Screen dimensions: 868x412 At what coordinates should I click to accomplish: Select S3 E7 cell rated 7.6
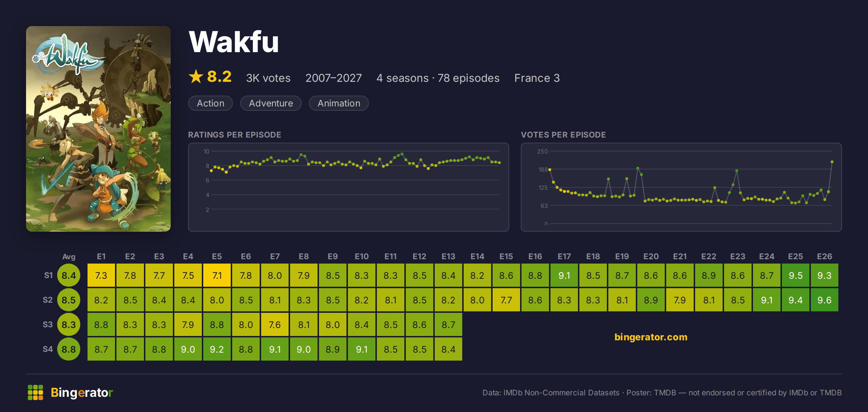point(275,325)
